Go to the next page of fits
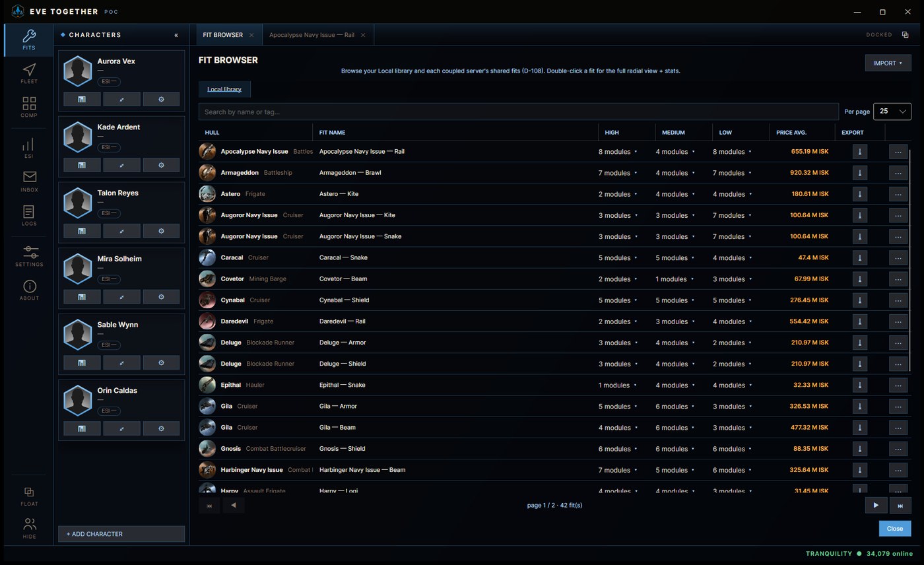Image resolution: width=924 pixels, height=565 pixels. (x=876, y=506)
